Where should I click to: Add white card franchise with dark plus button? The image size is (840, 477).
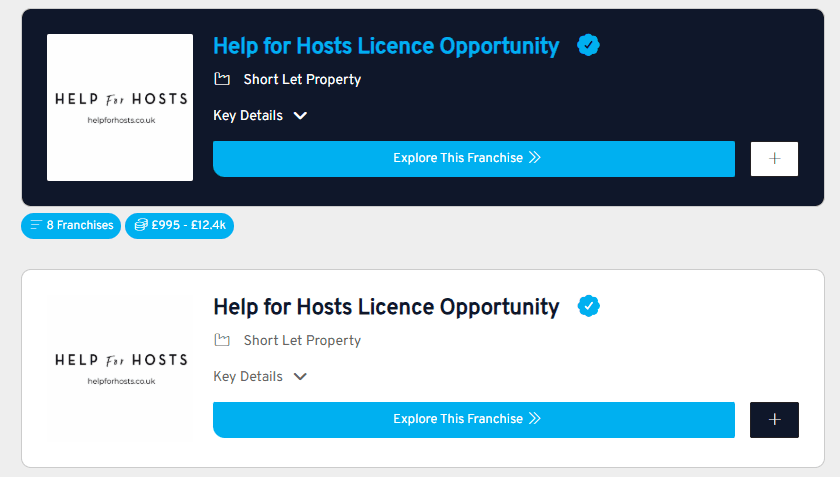click(x=774, y=420)
